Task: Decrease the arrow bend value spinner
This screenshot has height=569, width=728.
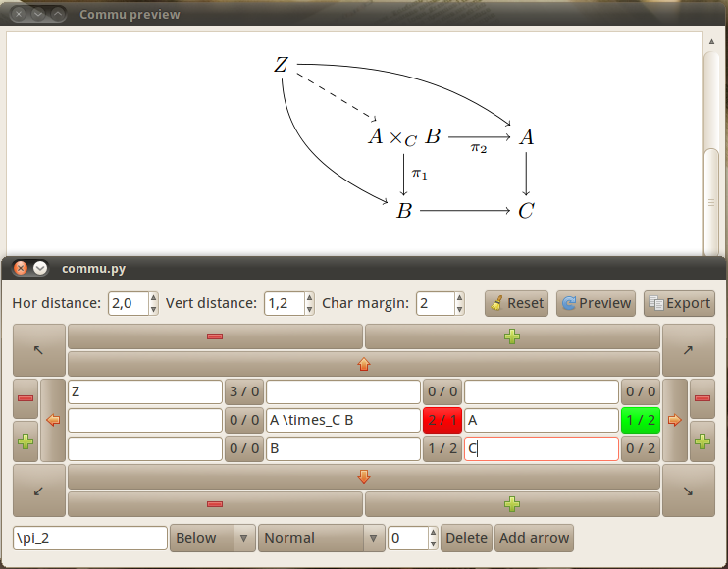Action: [x=434, y=543]
